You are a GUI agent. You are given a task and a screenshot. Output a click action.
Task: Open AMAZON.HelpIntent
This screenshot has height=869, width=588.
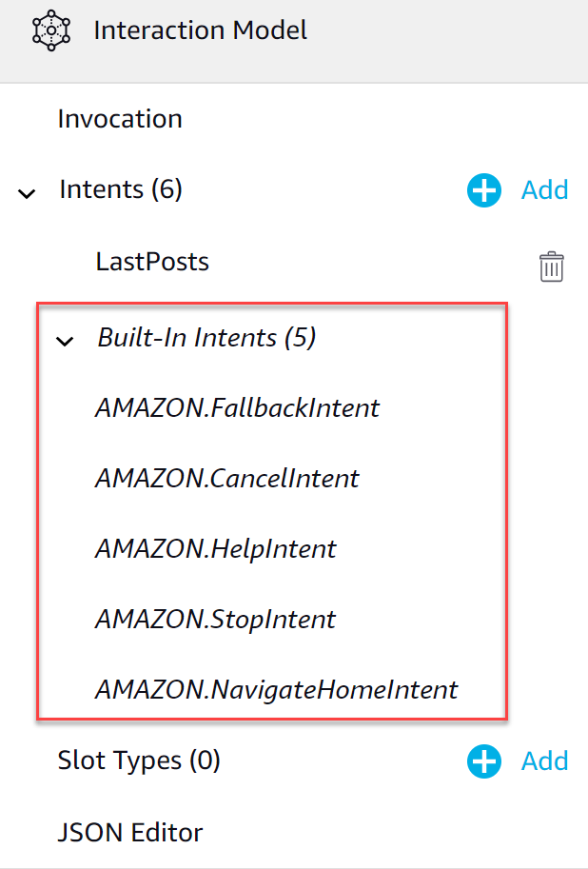click(215, 549)
